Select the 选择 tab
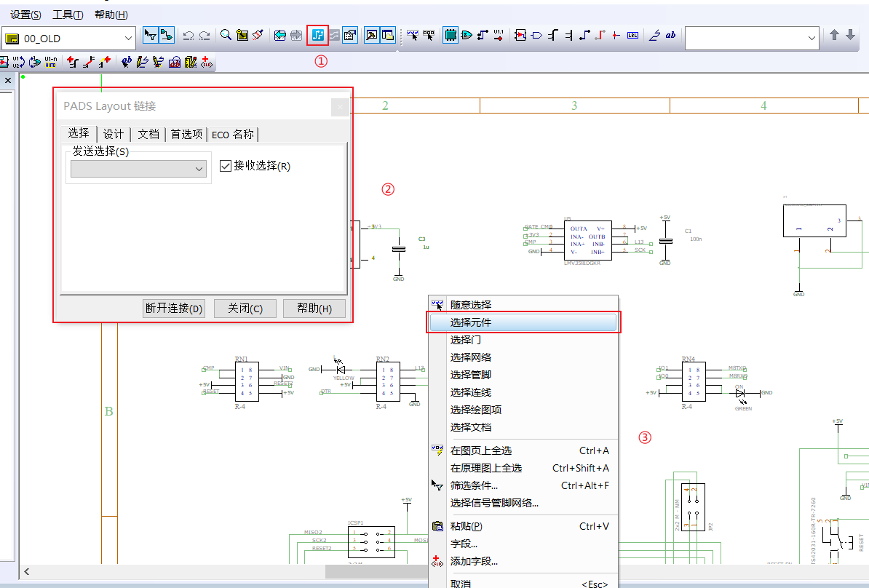 [x=78, y=133]
